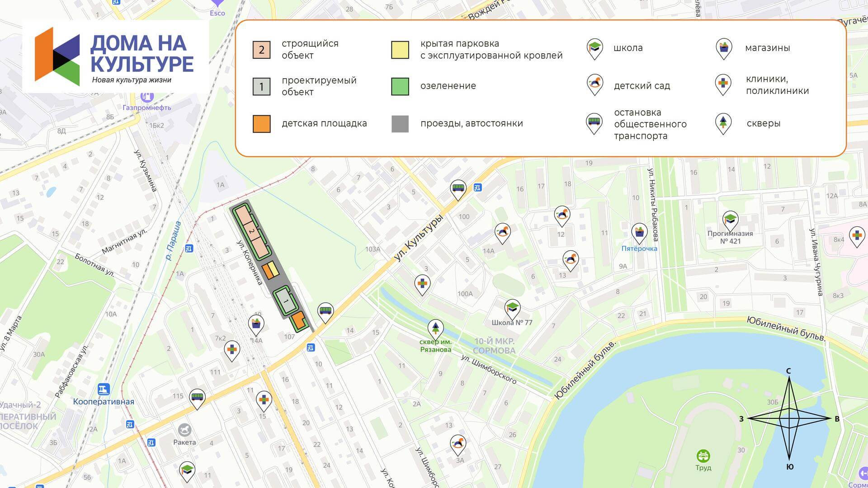The width and height of the screenshot is (868, 488).
Task: Click clinic pin near building 100A
Action: (x=422, y=285)
